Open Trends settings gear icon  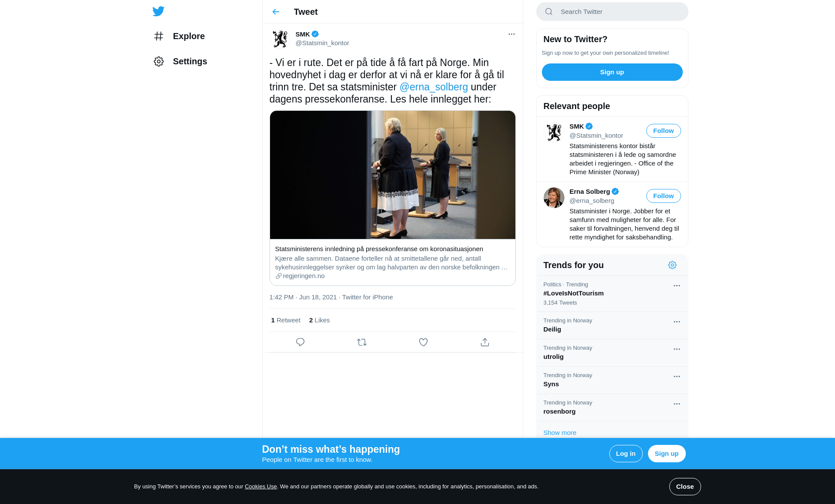[672, 265]
